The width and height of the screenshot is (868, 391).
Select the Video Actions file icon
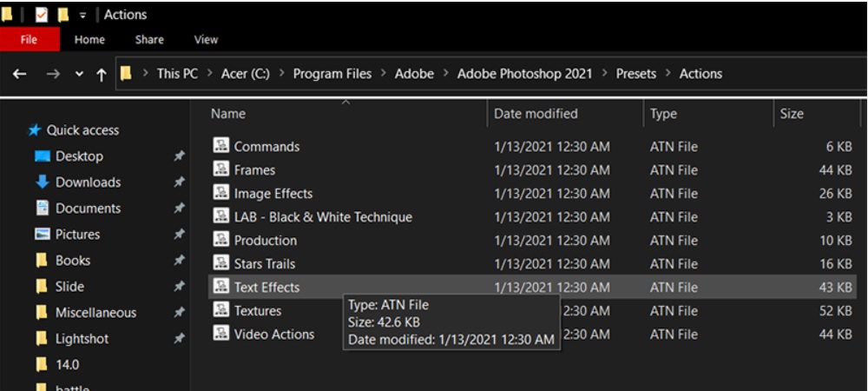click(x=221, y=334)
